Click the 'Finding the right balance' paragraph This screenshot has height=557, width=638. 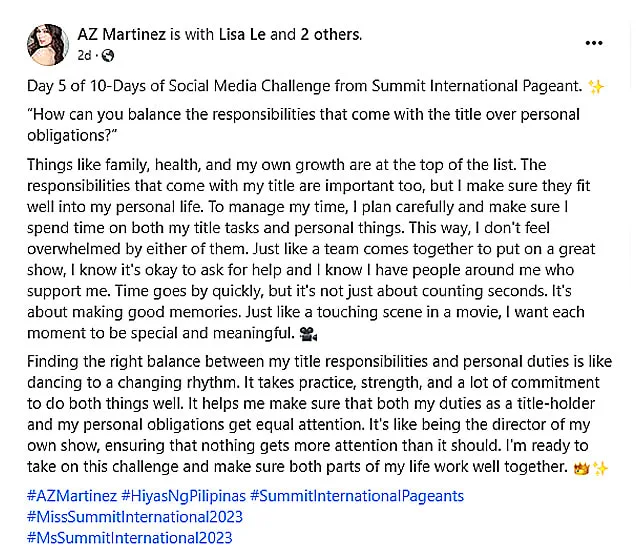319,414
